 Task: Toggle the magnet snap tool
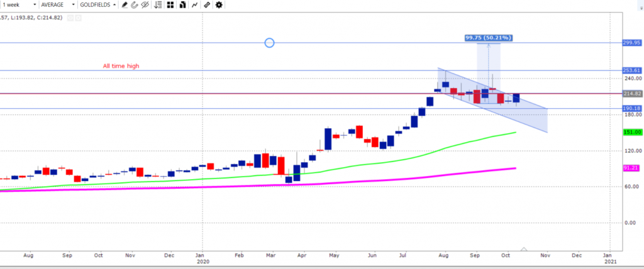coord(135,4)
